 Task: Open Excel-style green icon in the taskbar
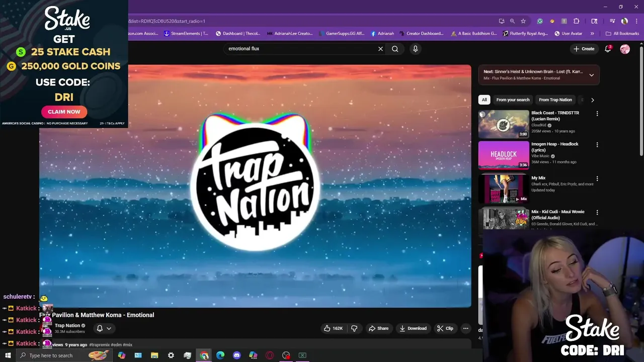tap(302, 355)
